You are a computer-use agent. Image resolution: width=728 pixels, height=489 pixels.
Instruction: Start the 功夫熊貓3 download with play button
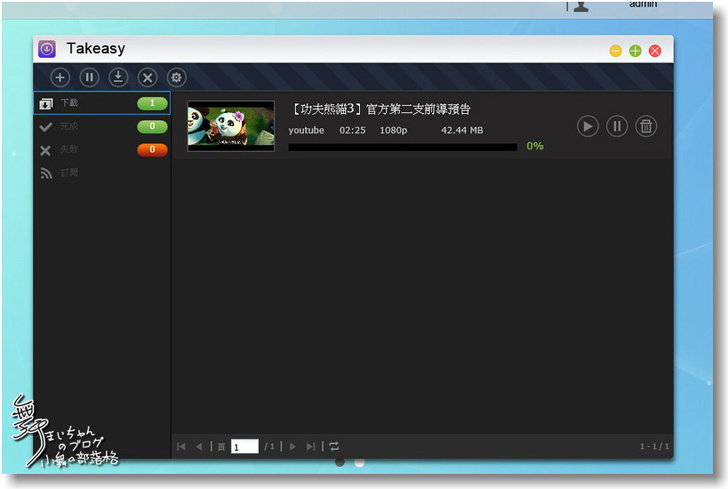tap(588, 126)
